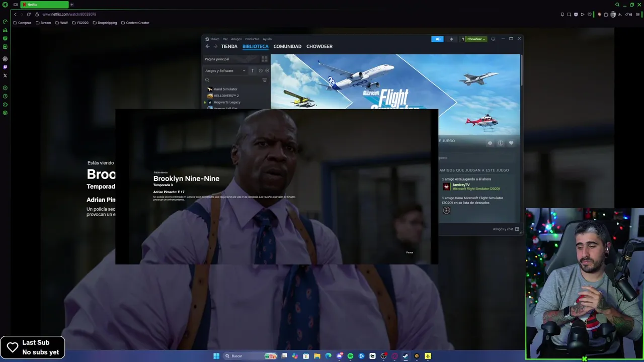Open Página principal in Steam library
Screen dimensions: 644x362
(217, 59)
